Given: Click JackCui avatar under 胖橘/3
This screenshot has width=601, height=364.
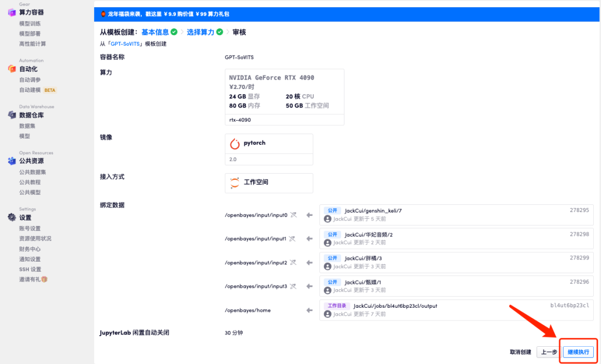Looking at the screenshot, I should pyautogui.click(x=327, y=266).
